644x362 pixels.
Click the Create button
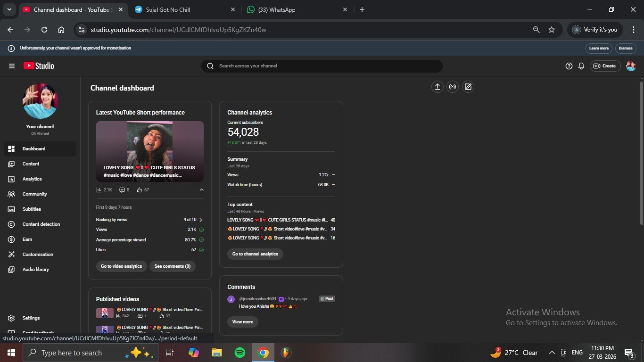point(605,66)
